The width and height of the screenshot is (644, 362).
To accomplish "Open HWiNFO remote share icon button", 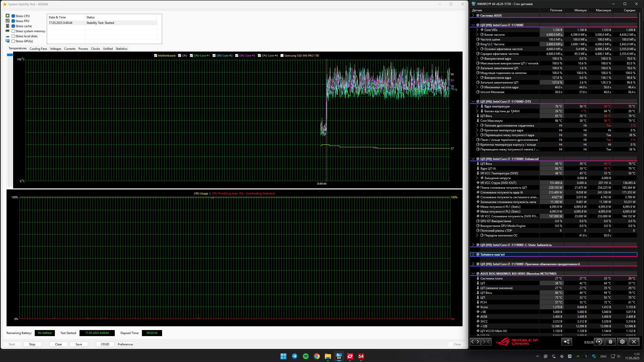I will [566, 341].
